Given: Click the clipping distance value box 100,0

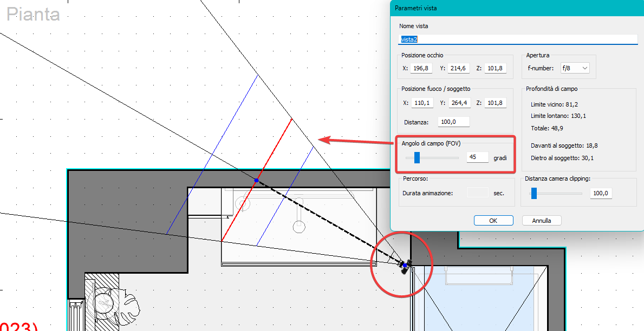Looking at the screenshot, I should coord(600,194).
